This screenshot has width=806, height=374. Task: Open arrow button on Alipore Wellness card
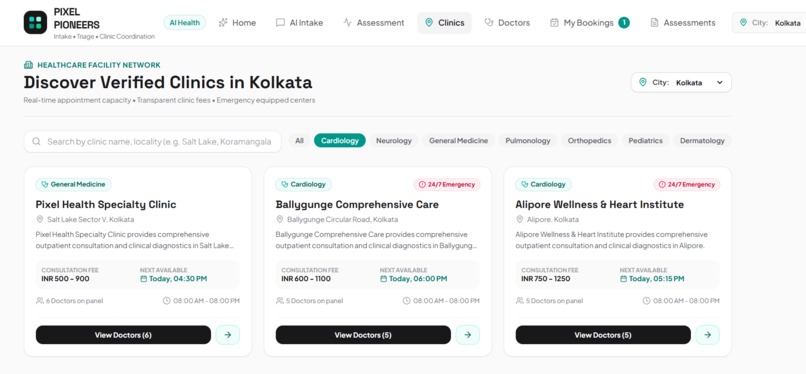708,335
